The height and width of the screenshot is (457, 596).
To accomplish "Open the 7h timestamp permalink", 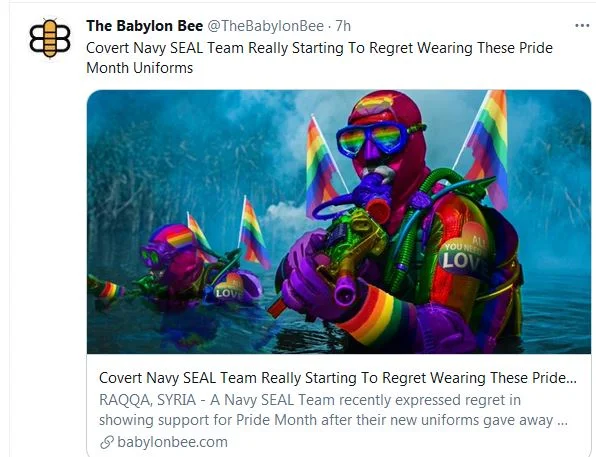I will click(x=343, y=26).
